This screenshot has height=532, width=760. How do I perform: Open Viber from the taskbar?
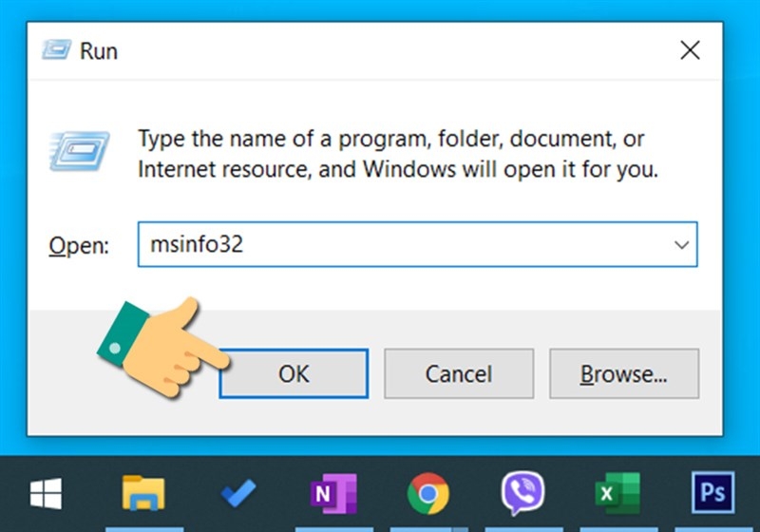coord(522,493)
